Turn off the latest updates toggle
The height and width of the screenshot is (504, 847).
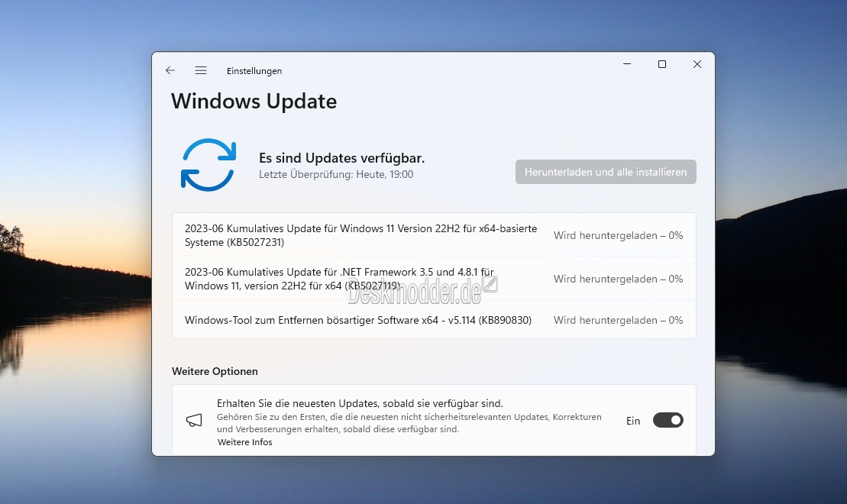[668, 420]
